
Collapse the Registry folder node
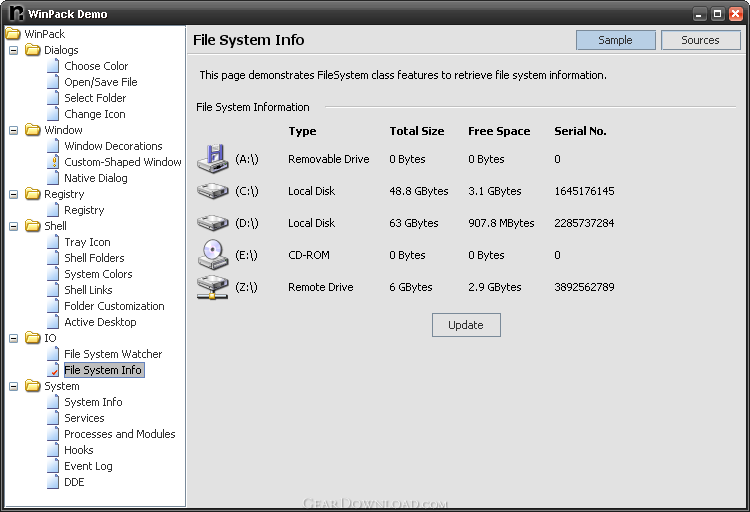click(13, 194)
